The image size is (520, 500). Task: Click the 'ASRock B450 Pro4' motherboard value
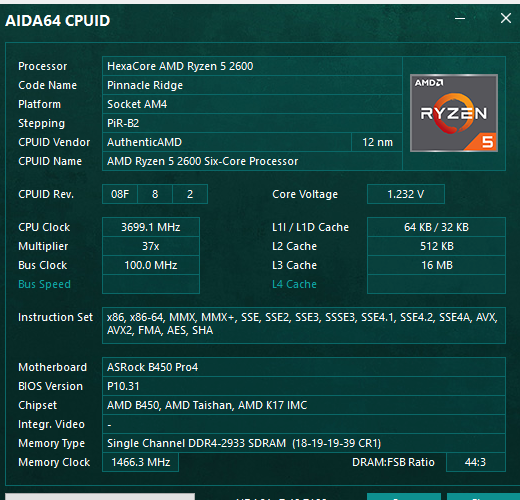pyautogui.click(x=304, y=367)
